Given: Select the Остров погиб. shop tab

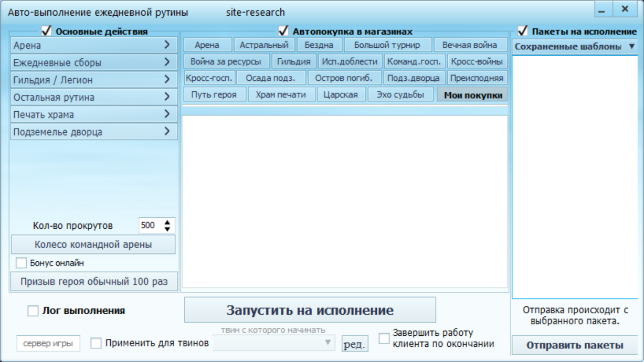Looking at the screenshot, I should (x=344, y=78).
